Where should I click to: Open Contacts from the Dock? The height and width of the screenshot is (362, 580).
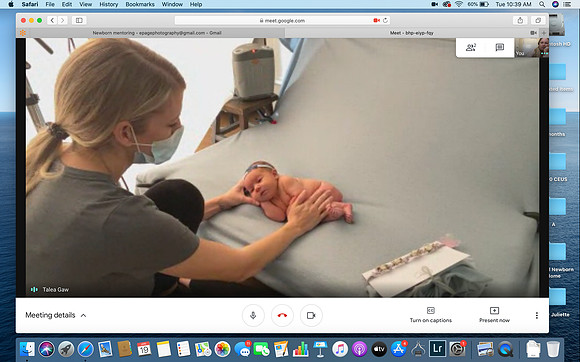(125, 349)
